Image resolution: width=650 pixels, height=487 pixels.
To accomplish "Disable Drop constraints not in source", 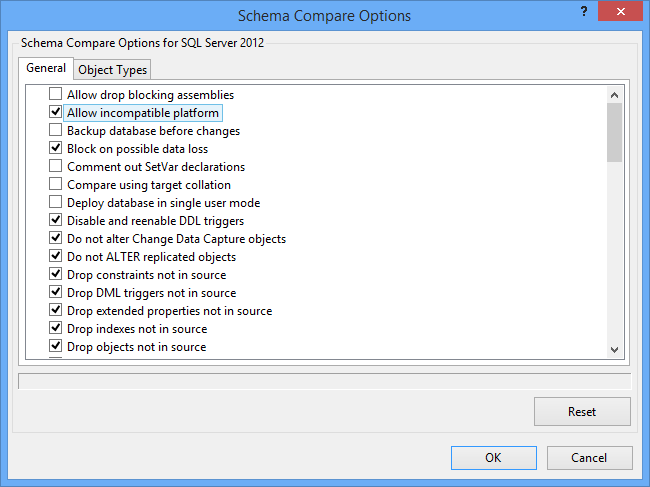I will [x=56, y=275].
